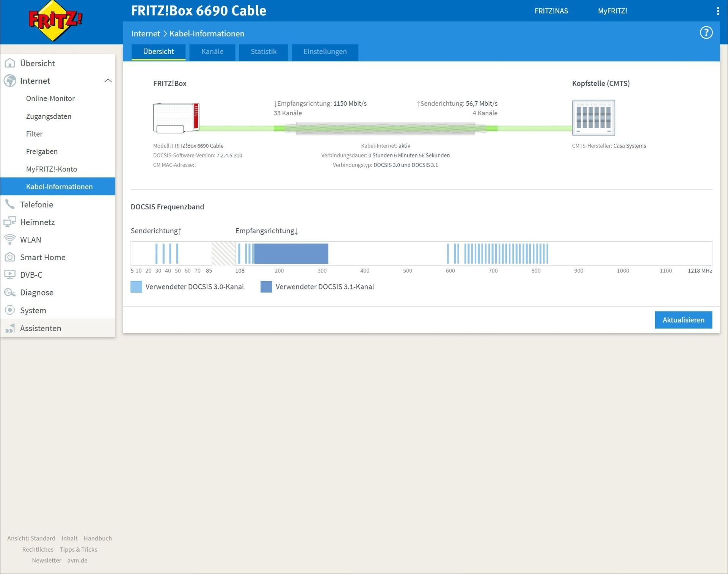
Task: Open Filter under Internet
Action: point(34,134)
